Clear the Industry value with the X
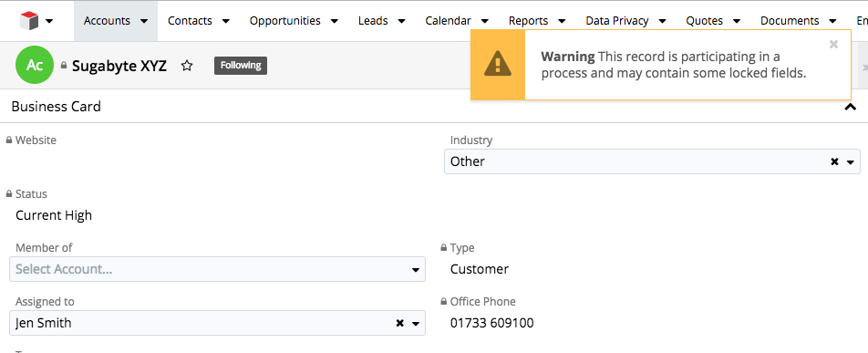Image resolution: width=868 pixels, height=353 pixels. [x=834, y=161]
